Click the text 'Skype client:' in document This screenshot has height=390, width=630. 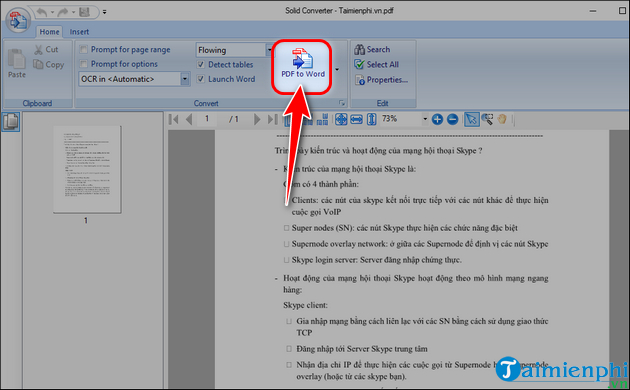pos(305,305)
